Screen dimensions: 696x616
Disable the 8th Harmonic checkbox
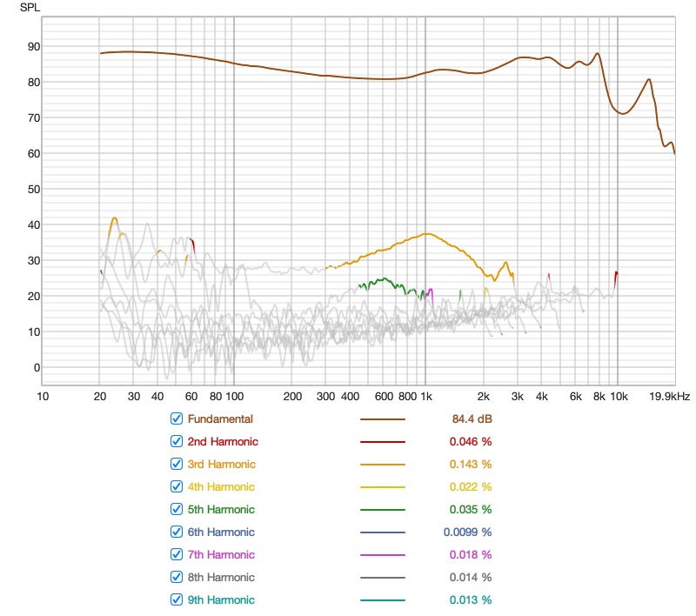coord(177,577)
